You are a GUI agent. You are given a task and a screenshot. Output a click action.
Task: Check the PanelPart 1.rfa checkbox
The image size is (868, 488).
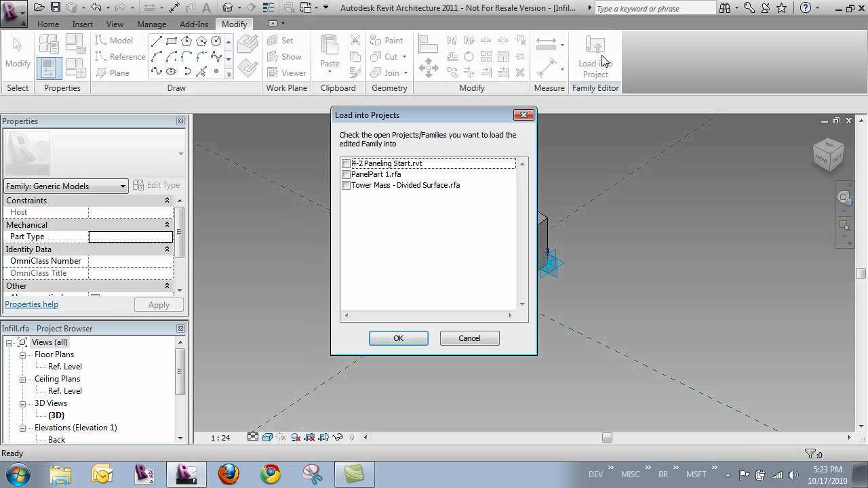pyautogui.click(x=346, y=174)
